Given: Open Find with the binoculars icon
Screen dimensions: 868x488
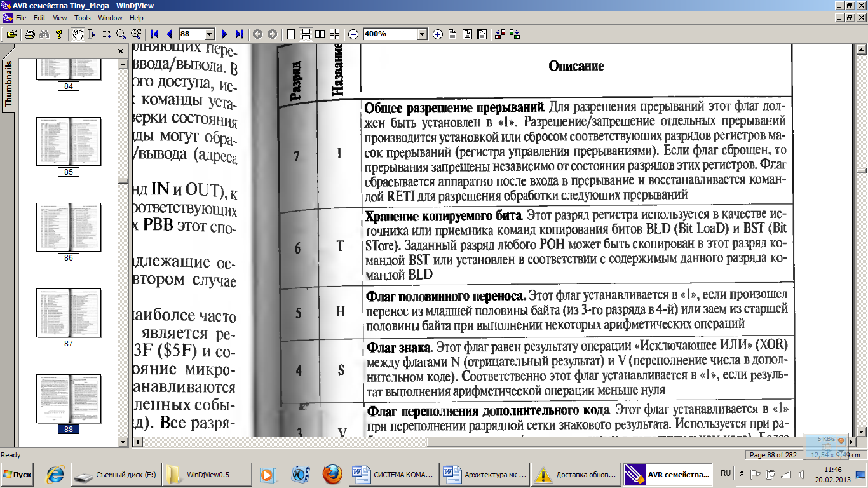Looking at the screenshot, I should (44, 34).
